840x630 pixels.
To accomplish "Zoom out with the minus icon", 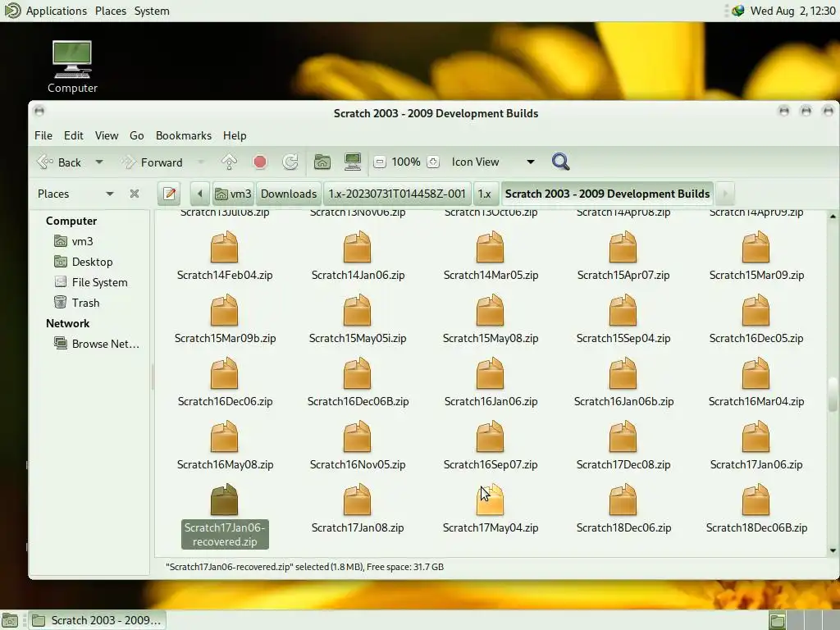I will tap(380, 162).
